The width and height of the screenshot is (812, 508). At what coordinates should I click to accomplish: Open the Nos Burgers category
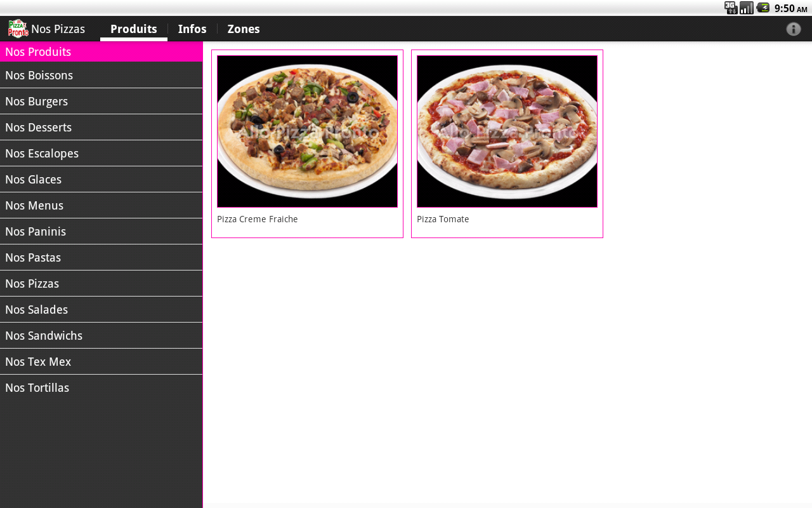[x=101, y=102]
